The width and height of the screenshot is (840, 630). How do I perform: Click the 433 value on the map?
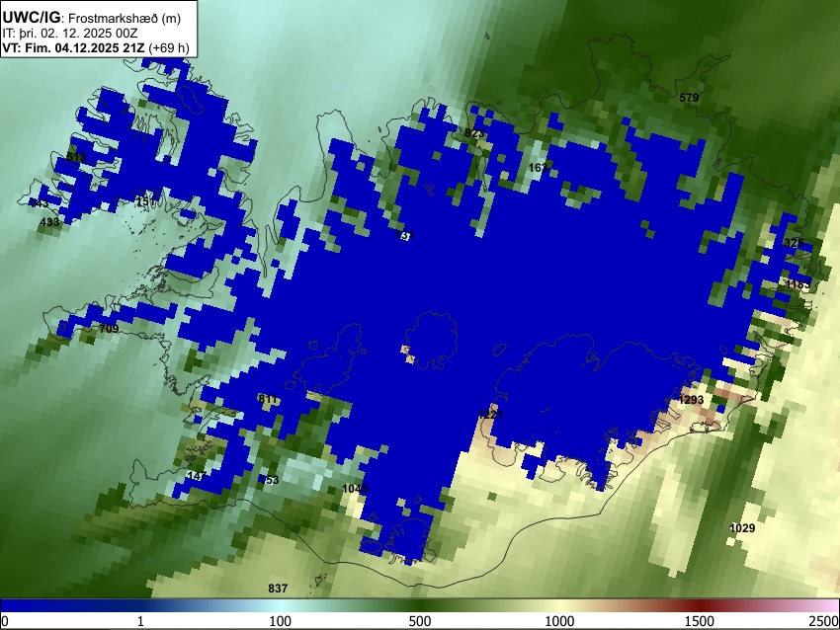[x=49, y=221]
